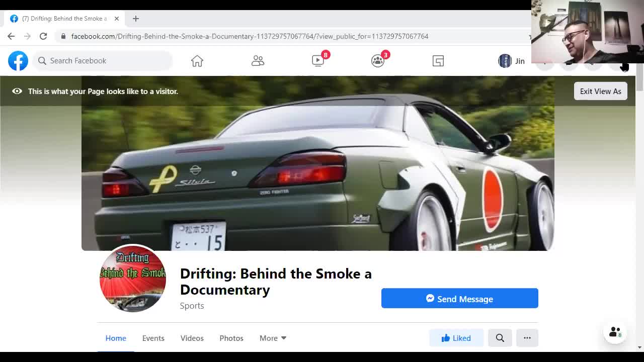Click the browser address bar URL
Image resolution: width=644 pixels, height=362 pixels.
pyautogui.click(x=250, y=36)
